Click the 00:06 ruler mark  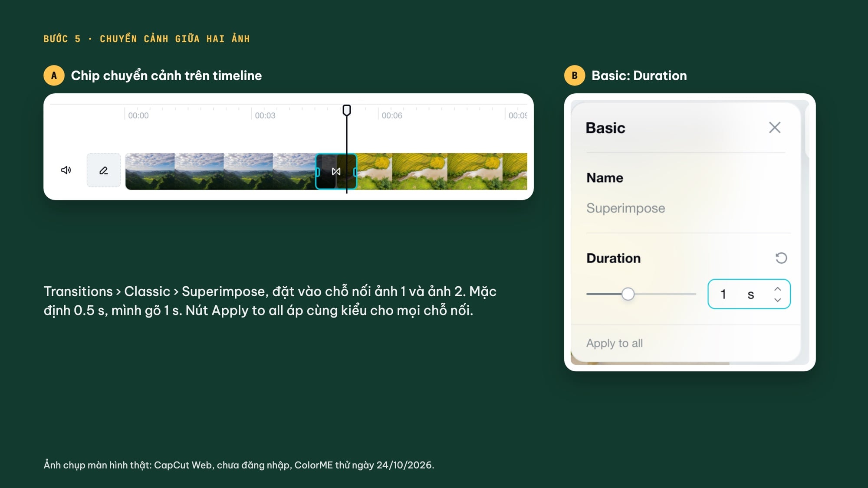392,115
